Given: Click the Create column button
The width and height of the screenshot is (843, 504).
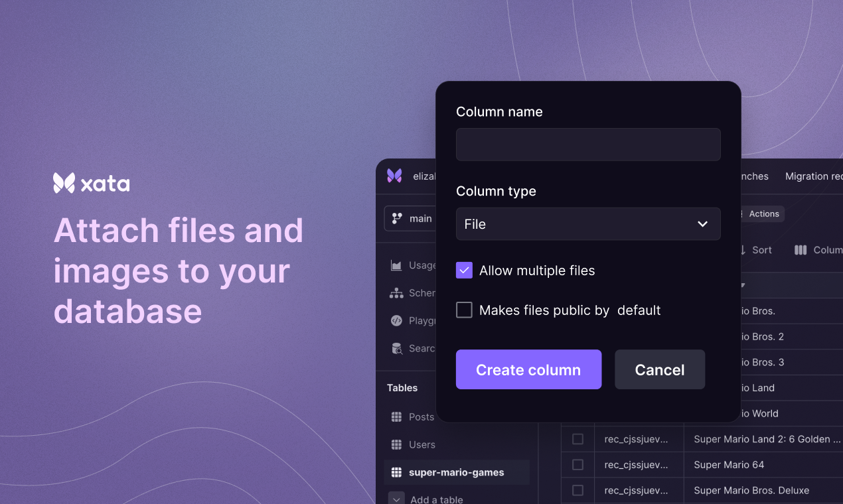Looking at the screenshot, I should click(x=528, y=369).
